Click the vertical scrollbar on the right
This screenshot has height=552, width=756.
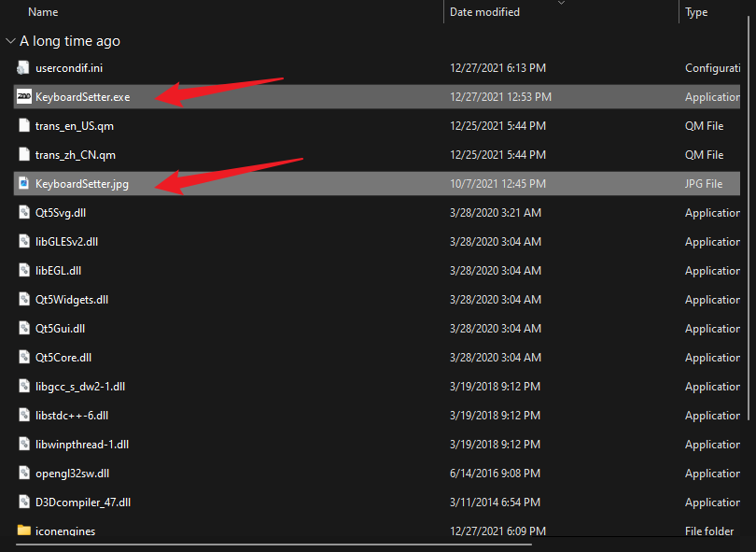(749, 217)
